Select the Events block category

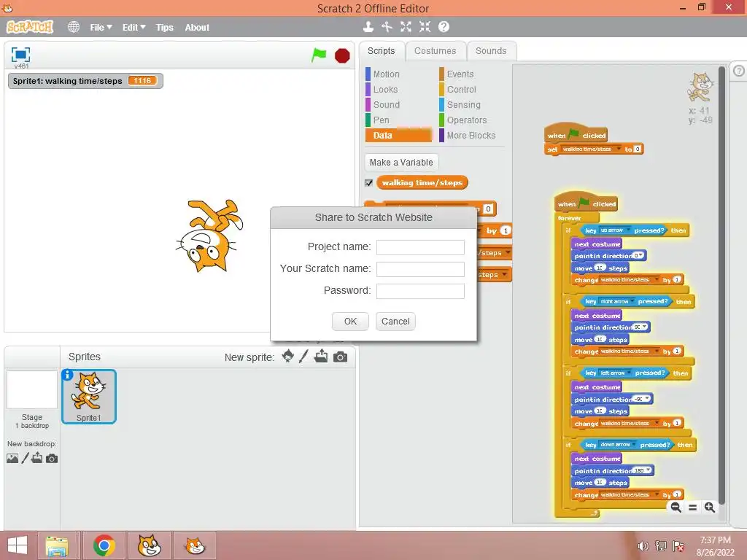coord(460,74)
